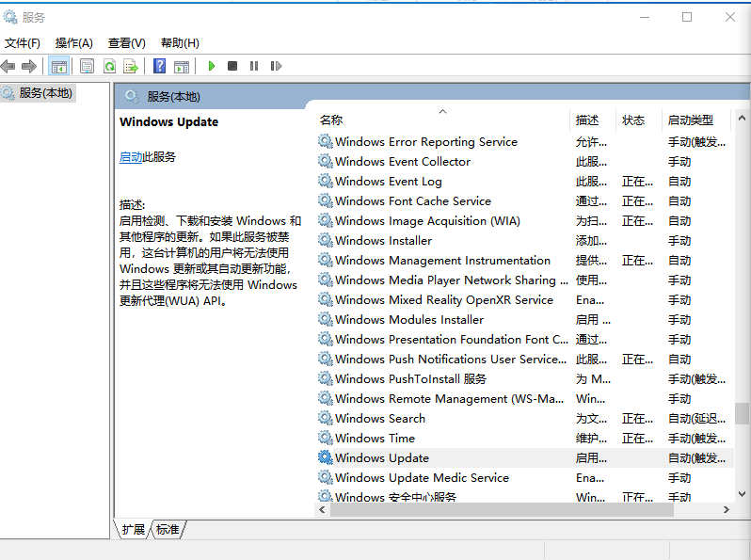Select Windows Image Acquisition (WIA) service
The width and height of the screenshot is (751, 560).
point(524,220)
